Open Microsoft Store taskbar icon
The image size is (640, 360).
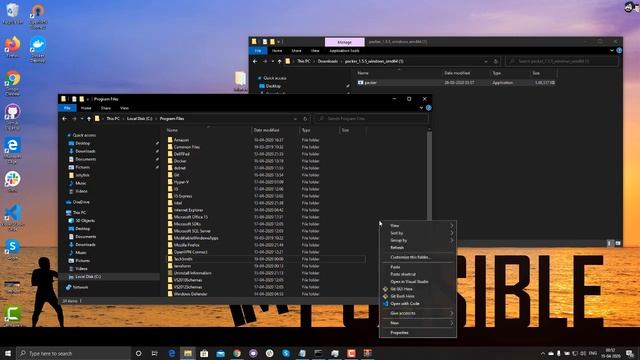(x=204, y=353)
